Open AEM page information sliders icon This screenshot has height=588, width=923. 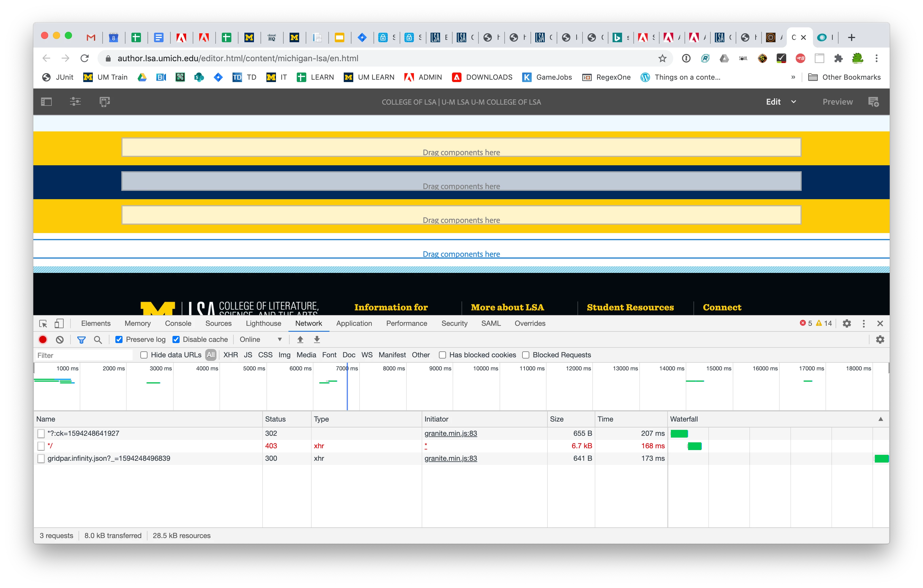(x=75, y=102)
